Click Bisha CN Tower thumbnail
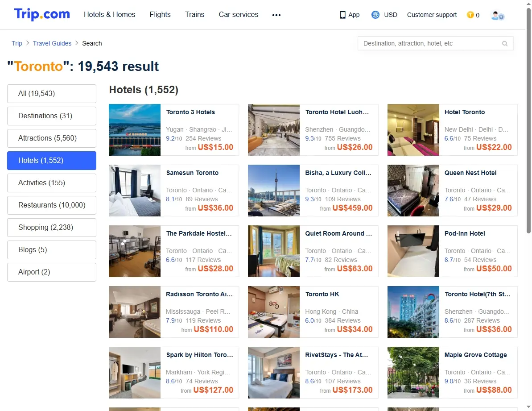 tap(274, 191)
